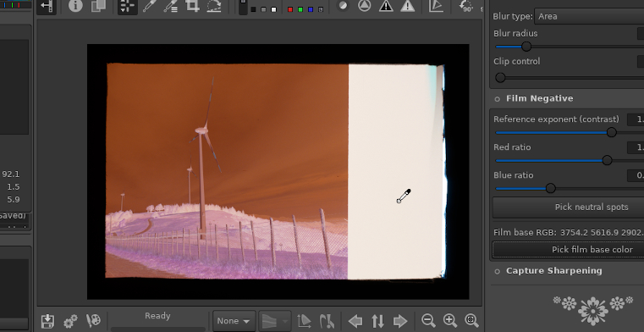Toggle clipped shadows warning indicator

click(386, 6)
